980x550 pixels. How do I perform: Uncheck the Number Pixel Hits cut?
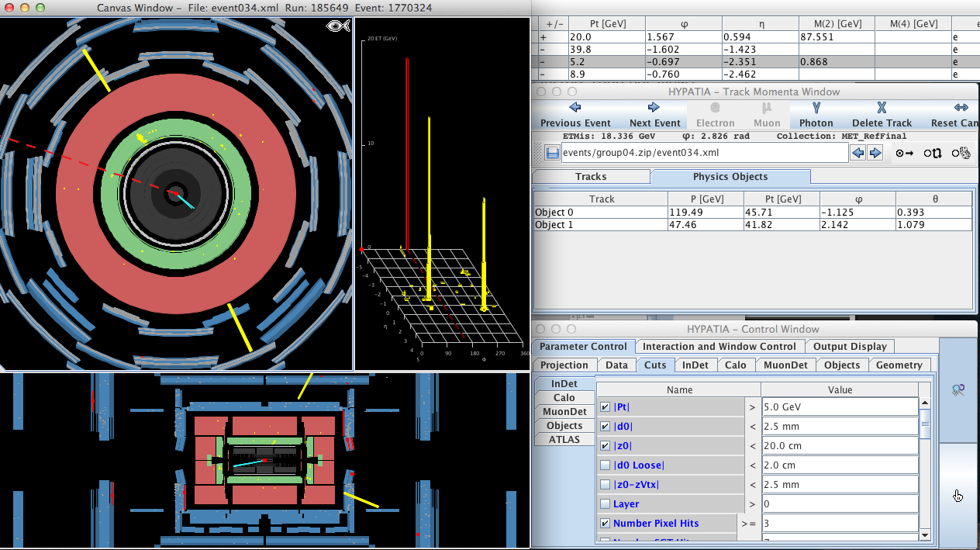605,524
